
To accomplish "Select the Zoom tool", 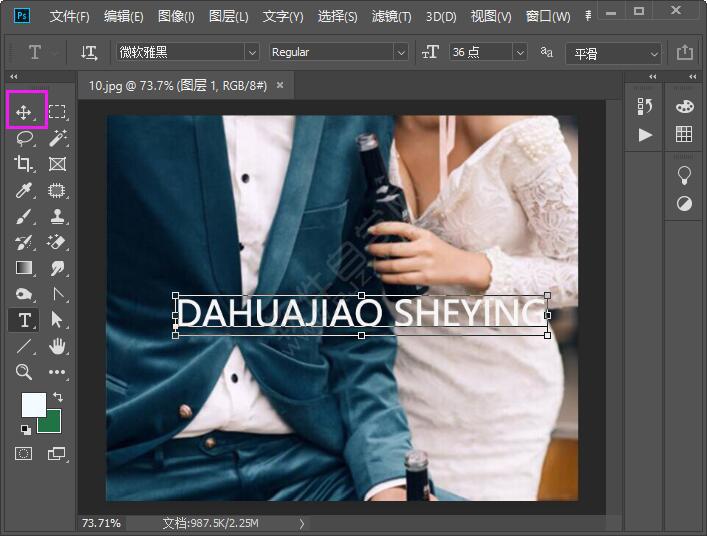I will click(23, 372).
